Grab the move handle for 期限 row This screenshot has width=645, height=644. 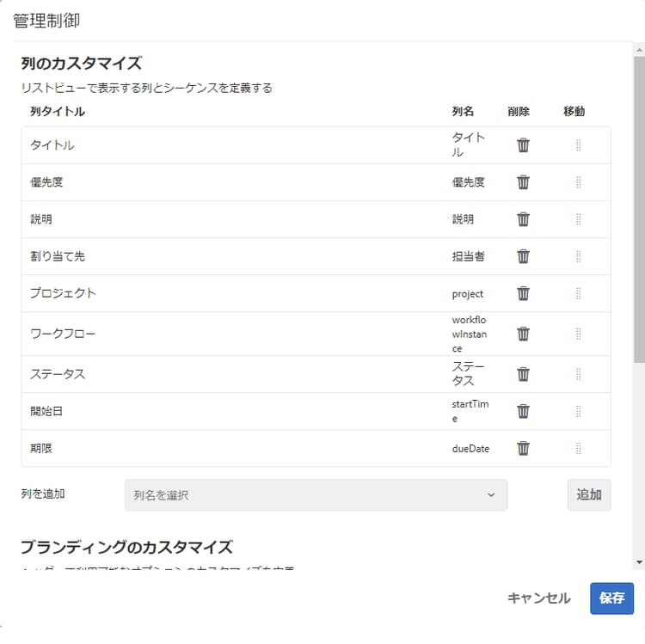click(578, 448)
